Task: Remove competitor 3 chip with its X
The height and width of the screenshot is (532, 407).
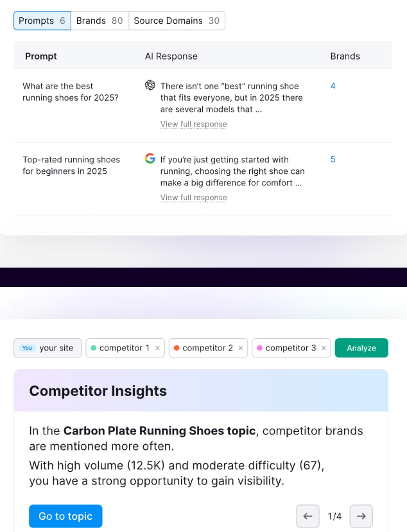Action: pyautogui.click(x=324, y=348)
